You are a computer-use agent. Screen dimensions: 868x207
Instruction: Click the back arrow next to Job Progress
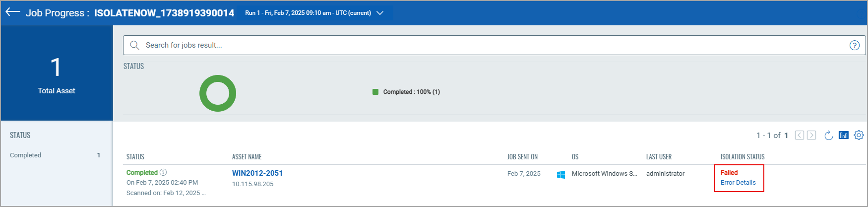click(12, 12)
